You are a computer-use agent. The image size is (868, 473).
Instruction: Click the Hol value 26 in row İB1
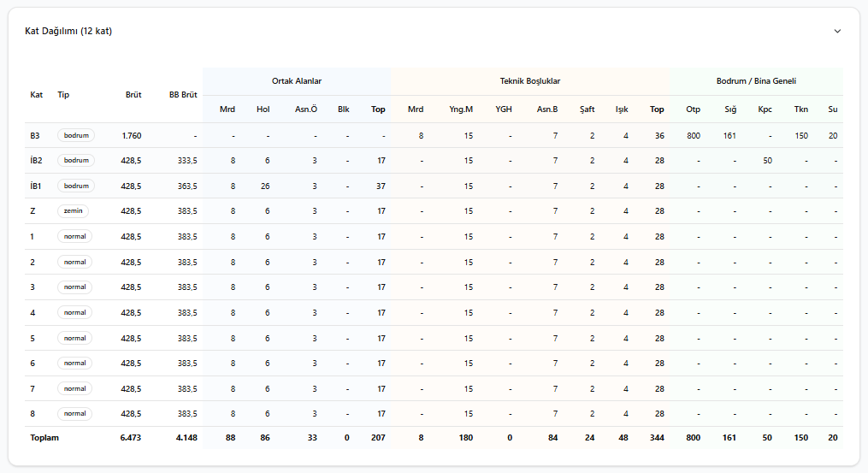(265, 186)
